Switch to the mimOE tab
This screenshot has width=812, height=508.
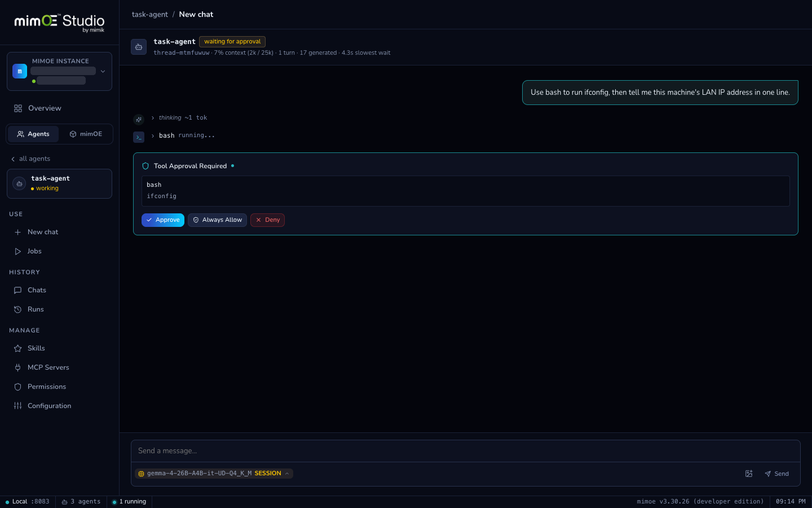click(x=86, y=134)
